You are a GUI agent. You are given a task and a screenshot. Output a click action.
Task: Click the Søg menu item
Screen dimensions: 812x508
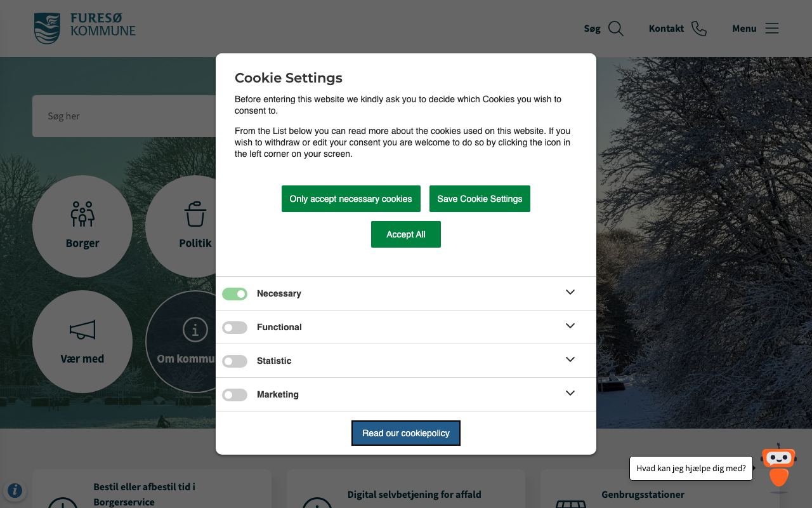592,29
